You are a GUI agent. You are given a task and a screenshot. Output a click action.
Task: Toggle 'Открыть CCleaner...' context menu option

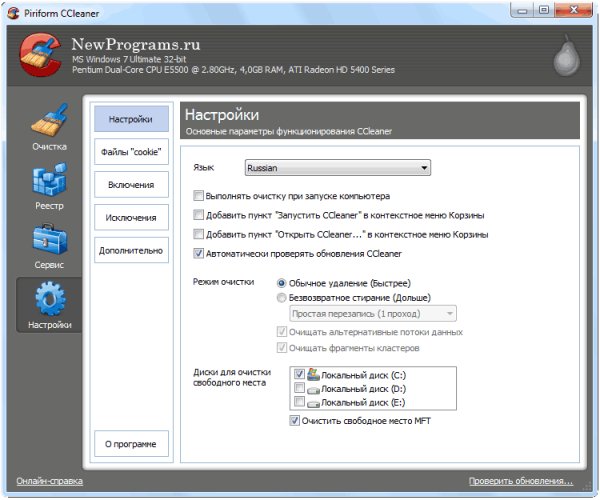point(198,234)
